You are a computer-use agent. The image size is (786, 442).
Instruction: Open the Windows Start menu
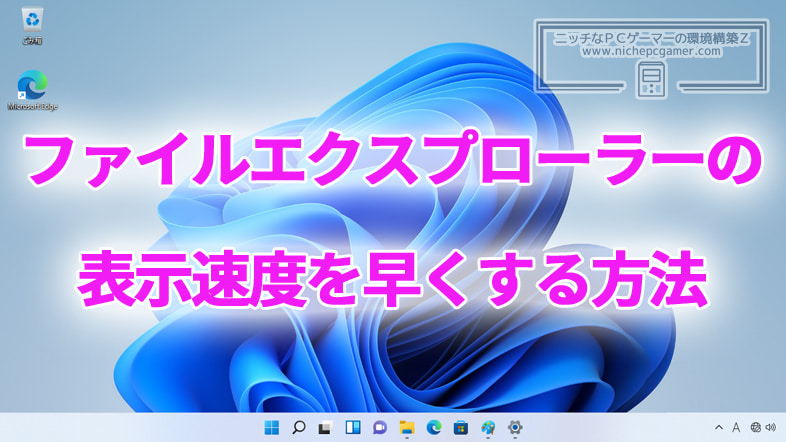coord(272,427)
